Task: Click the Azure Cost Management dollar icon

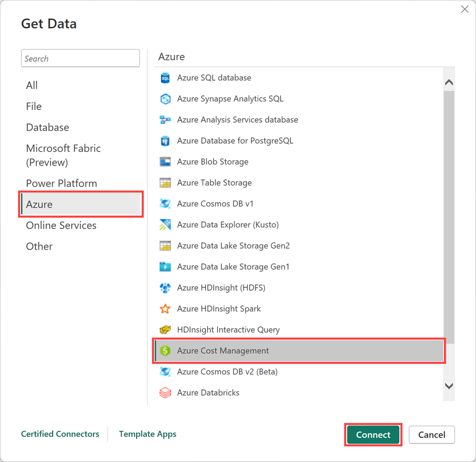Action: (x=165, y=351)
